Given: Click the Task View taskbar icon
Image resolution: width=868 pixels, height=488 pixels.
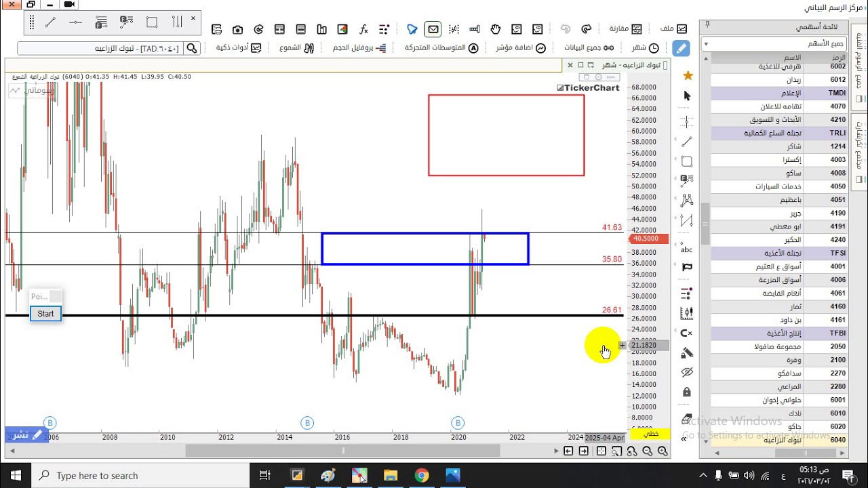Looking at the screenshot, I should point(265,475).
